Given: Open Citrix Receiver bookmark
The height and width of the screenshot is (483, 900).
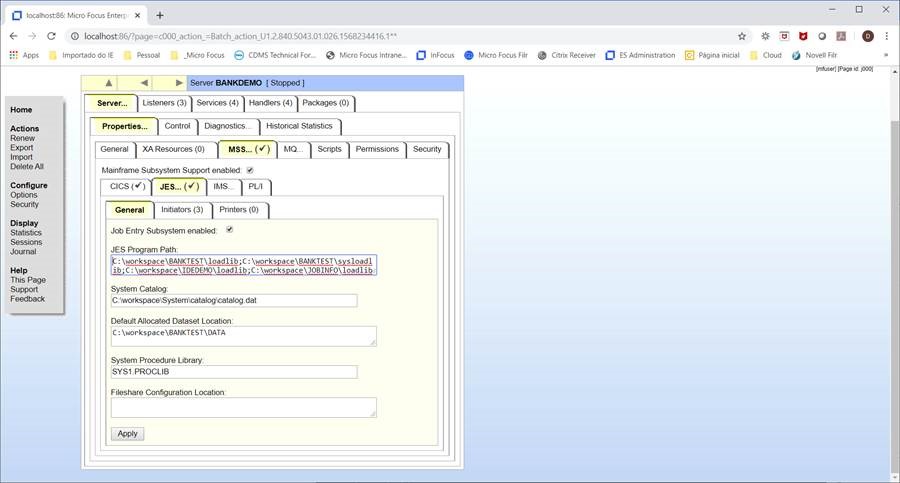Looking at the screenshot, I should 567,55.
